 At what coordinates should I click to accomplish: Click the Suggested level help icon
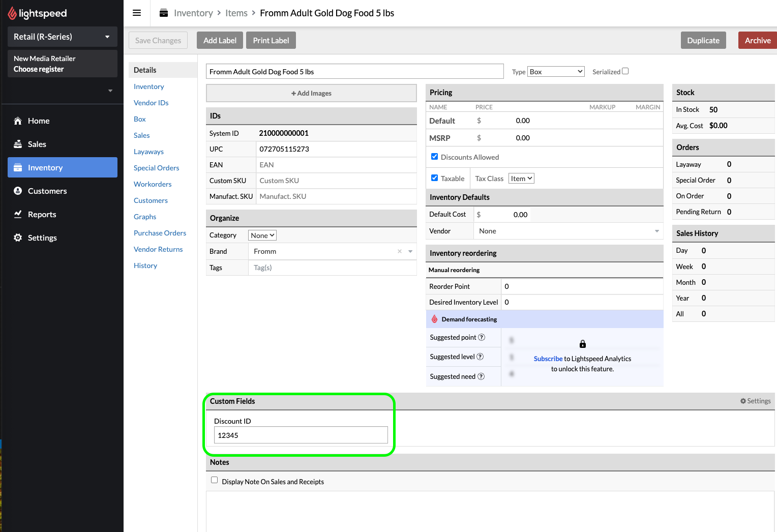pos(480,357)
